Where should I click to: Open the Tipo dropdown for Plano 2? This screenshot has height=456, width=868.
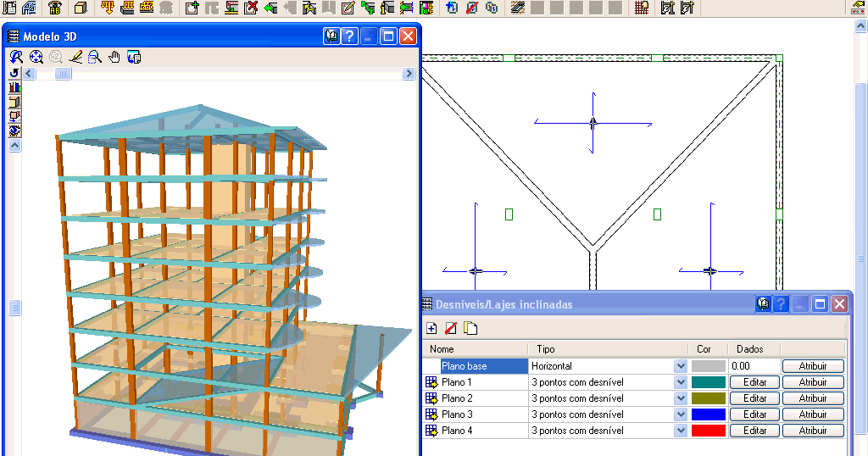(681, 398)
